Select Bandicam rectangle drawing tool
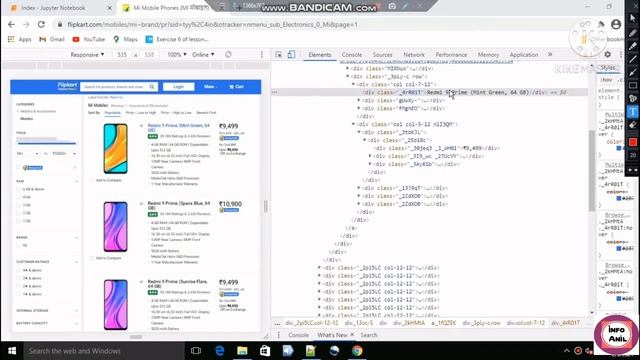 click(x=633, y=85)
